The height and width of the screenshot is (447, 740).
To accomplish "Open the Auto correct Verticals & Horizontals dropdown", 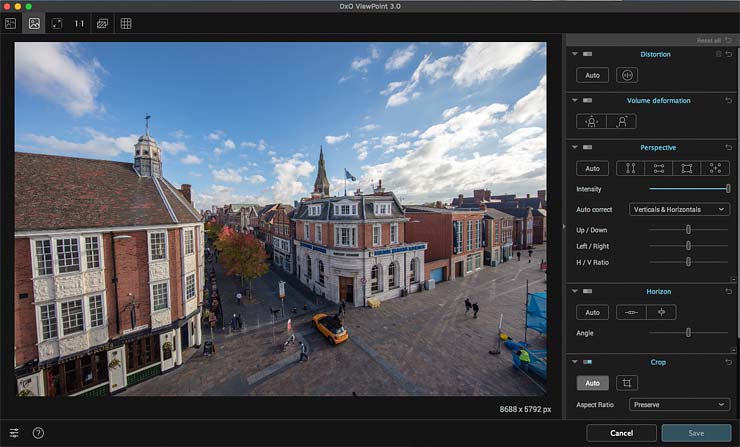I will pos(679,209).
